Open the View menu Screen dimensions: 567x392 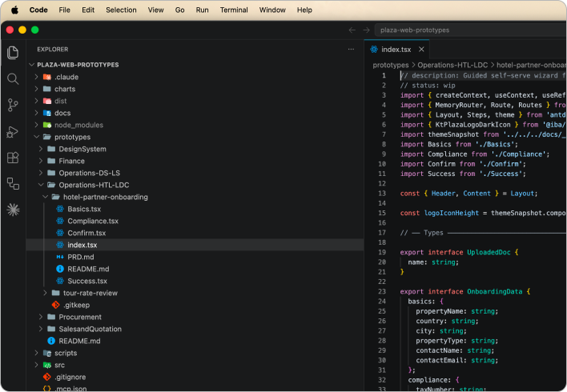coord(155,10)
